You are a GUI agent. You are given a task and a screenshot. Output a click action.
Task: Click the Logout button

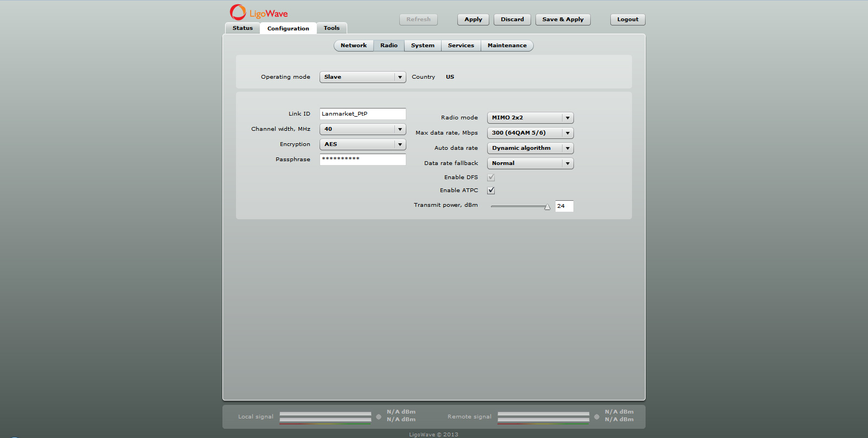(x=628, y=20)
